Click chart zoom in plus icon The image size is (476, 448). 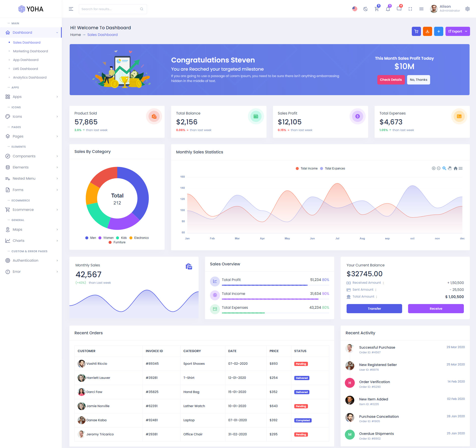434,168
